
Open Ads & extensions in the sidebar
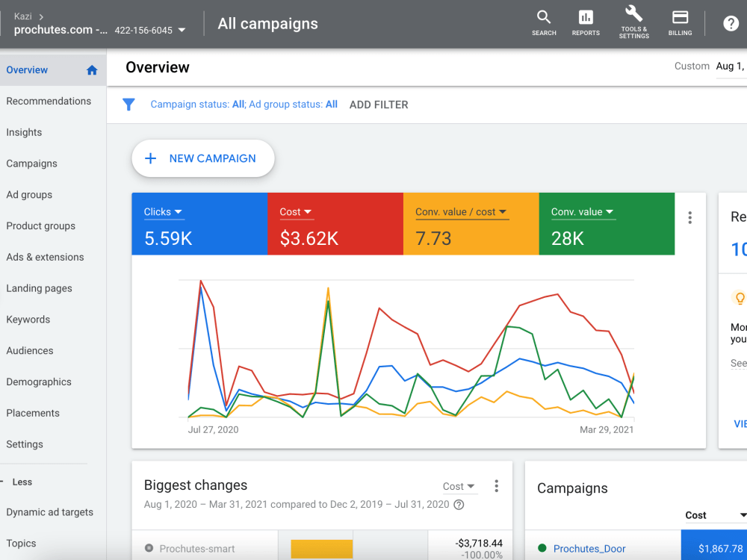pyautogui.click(x=45, y=257)
